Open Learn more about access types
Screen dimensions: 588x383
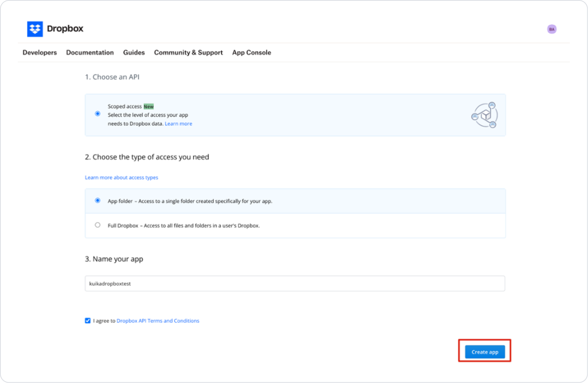(x=122, y=178)
